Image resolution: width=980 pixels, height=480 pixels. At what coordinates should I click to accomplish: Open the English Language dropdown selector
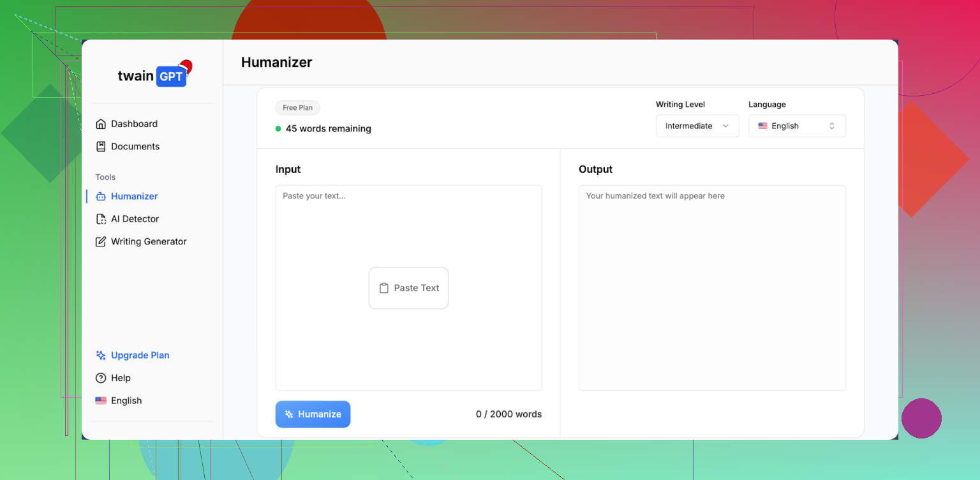pyautogui.click(x=797, y=126)
